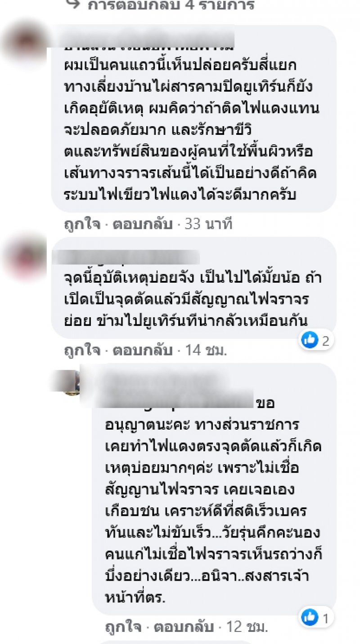Reply to the comment posted 12 ชม. ago
This screenshot has width=360, height=644.
tap(180, 626)
